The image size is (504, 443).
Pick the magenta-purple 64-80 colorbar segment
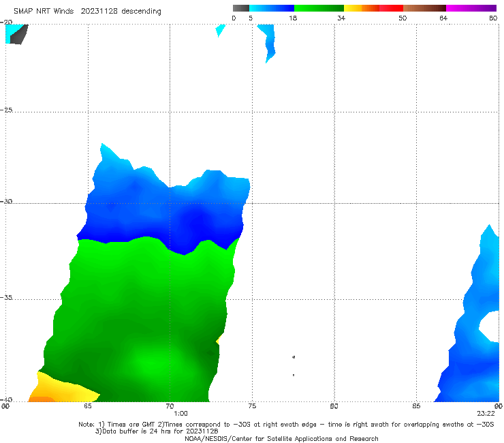471,8
